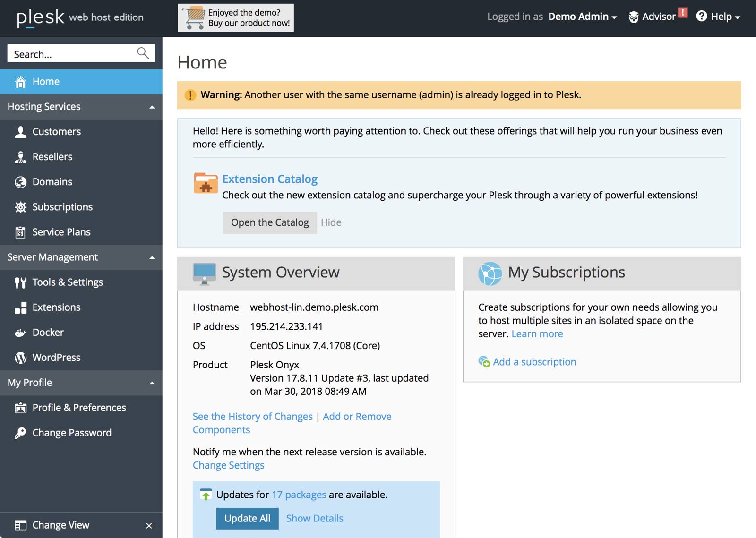Viewport: 756px width, 538px height.
Task: Click the Add a subscription icon
Action: point(484,362)
